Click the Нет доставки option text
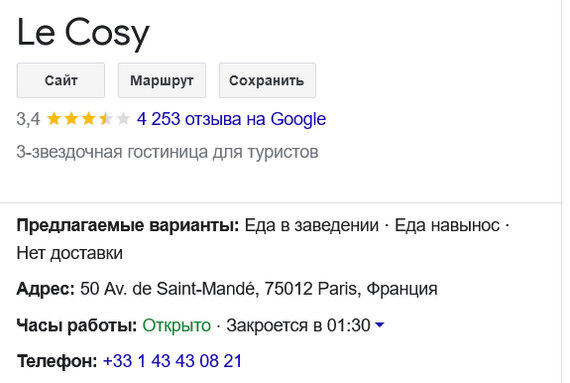Image resolution: width=570 pixels, height=383 pixels. 70,253
